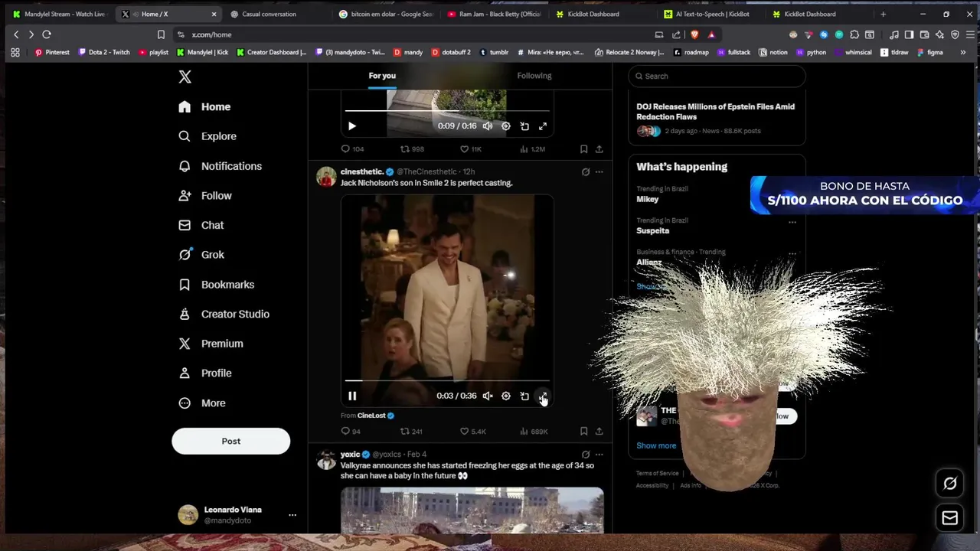Share the cinesthetic post

pyautogui.click(x=599, y=432)
